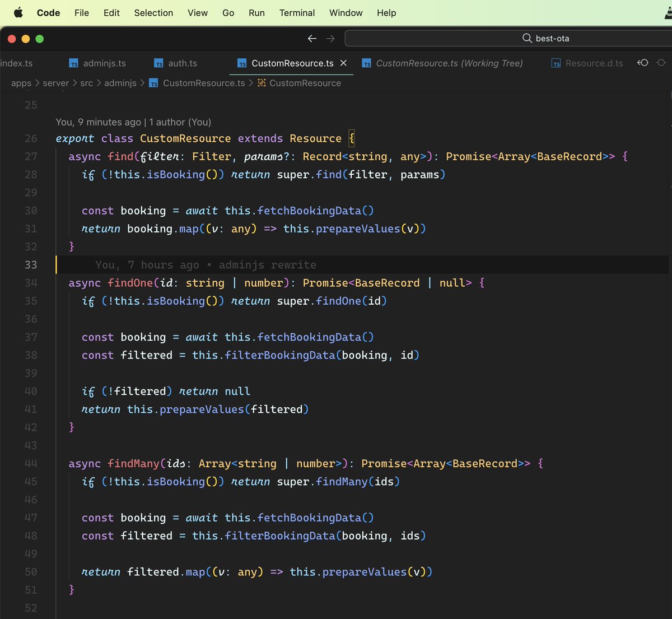Click the src breadcrumb segment
The height and width of the screenshot is (619, 672).
[86, 83]
